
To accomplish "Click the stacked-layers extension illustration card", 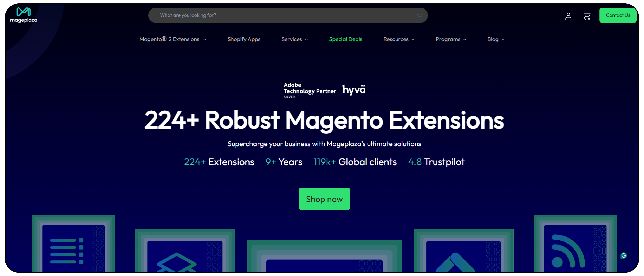I will point(185,250).
